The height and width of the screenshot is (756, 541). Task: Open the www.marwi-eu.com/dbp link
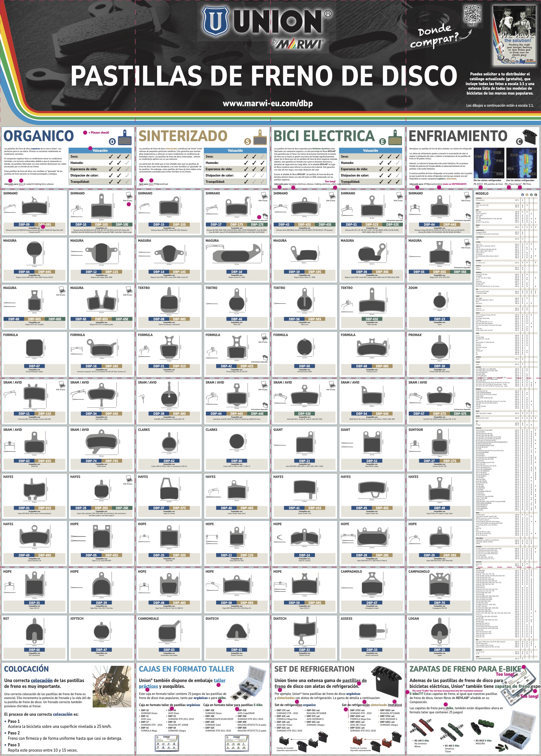click(267, 103)
